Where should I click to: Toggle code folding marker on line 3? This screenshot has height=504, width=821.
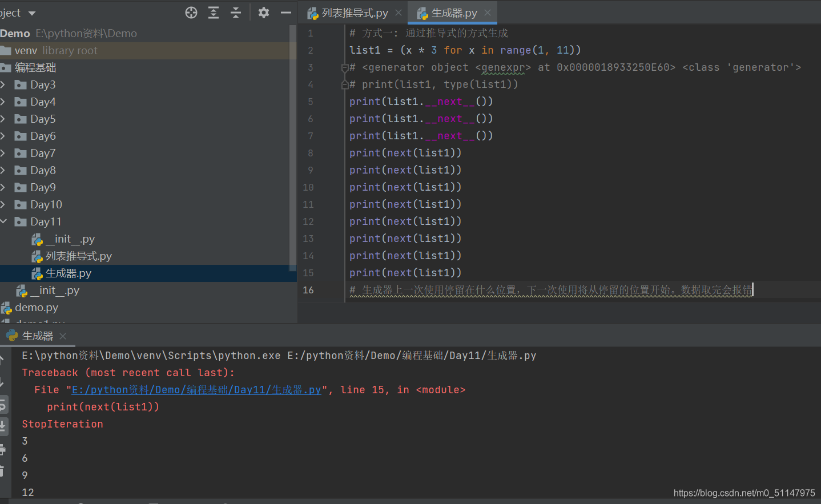[344, 68]
